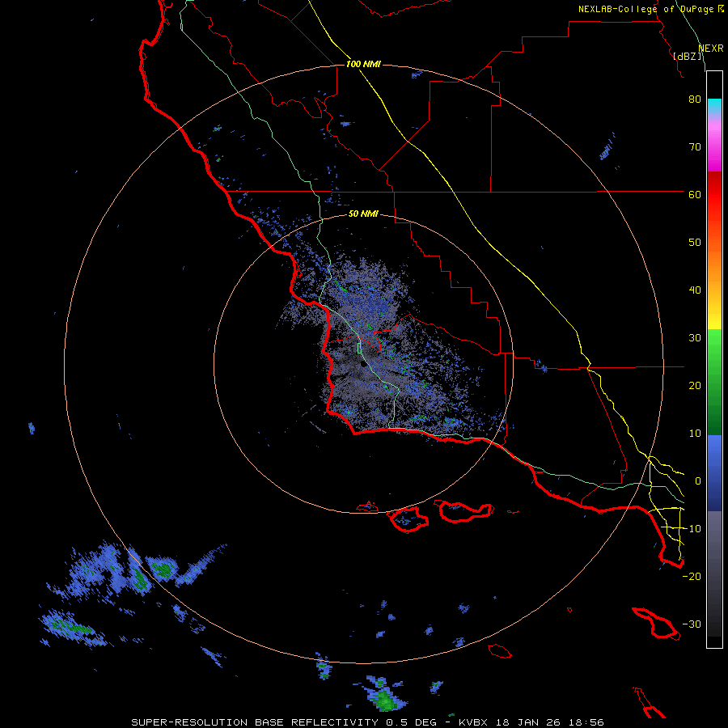The height and width of the screenshot is (728, 728).
Task: Click the -30 value on dBZ scale
Action: [692, 624]
